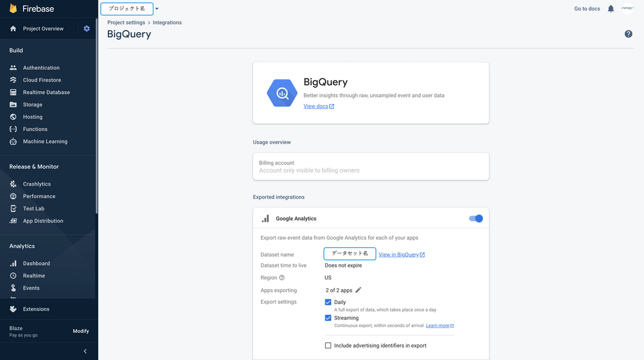Expand the project selector dropdown arrow
This screenshot has height=360, width=644.
tap(157, 9)
